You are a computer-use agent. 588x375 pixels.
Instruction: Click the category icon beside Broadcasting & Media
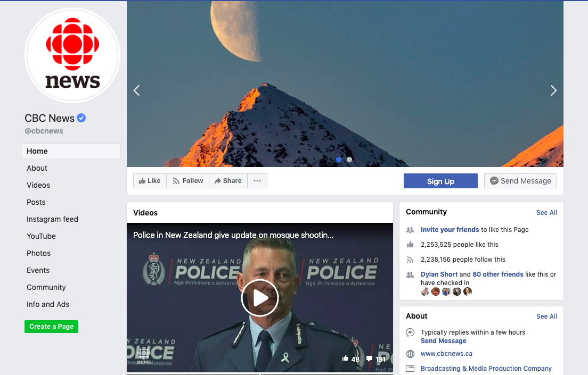(410, 369)
